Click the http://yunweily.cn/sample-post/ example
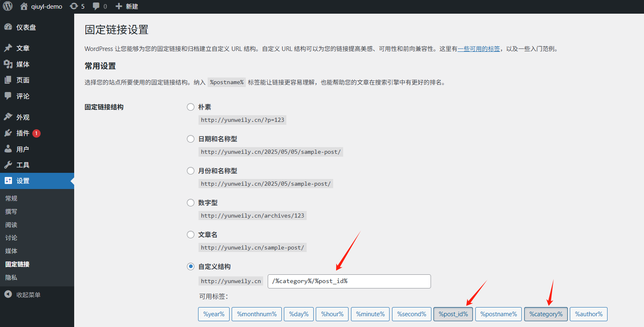 (x=252, y=247)
